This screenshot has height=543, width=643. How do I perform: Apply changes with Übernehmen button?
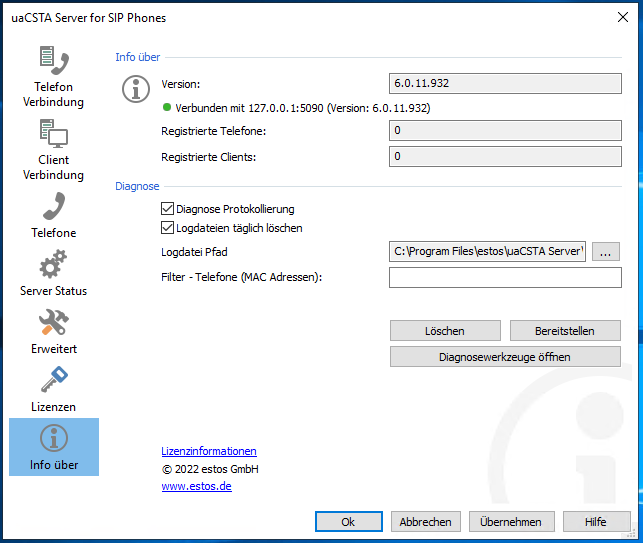point(510,521)
